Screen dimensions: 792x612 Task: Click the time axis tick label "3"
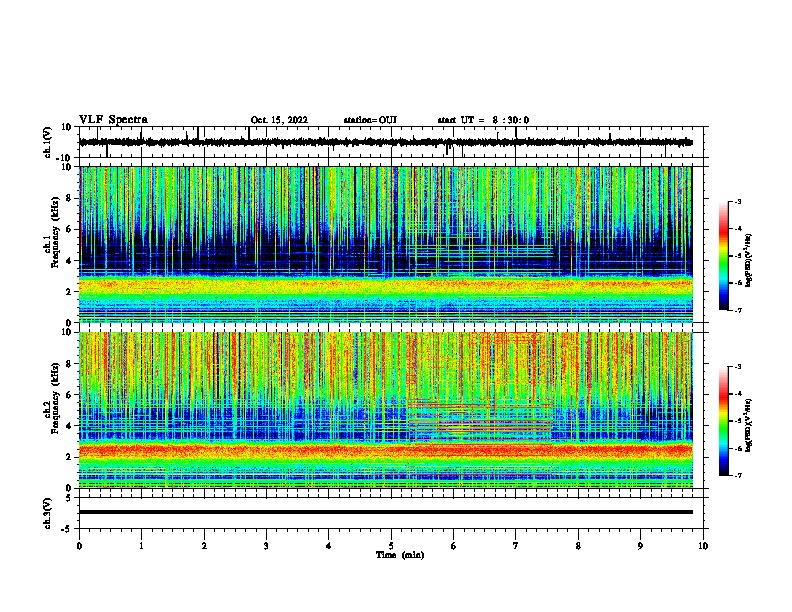pos(266,546)
